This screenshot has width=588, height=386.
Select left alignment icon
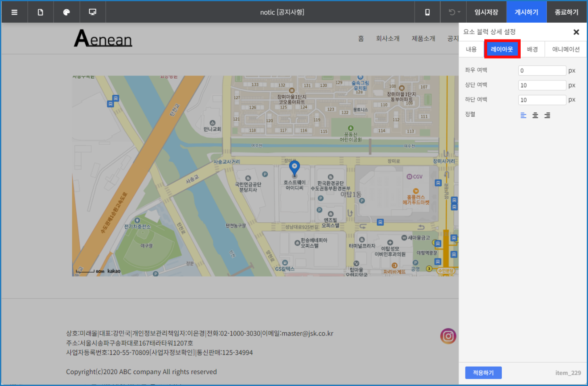tap(523, 115)
